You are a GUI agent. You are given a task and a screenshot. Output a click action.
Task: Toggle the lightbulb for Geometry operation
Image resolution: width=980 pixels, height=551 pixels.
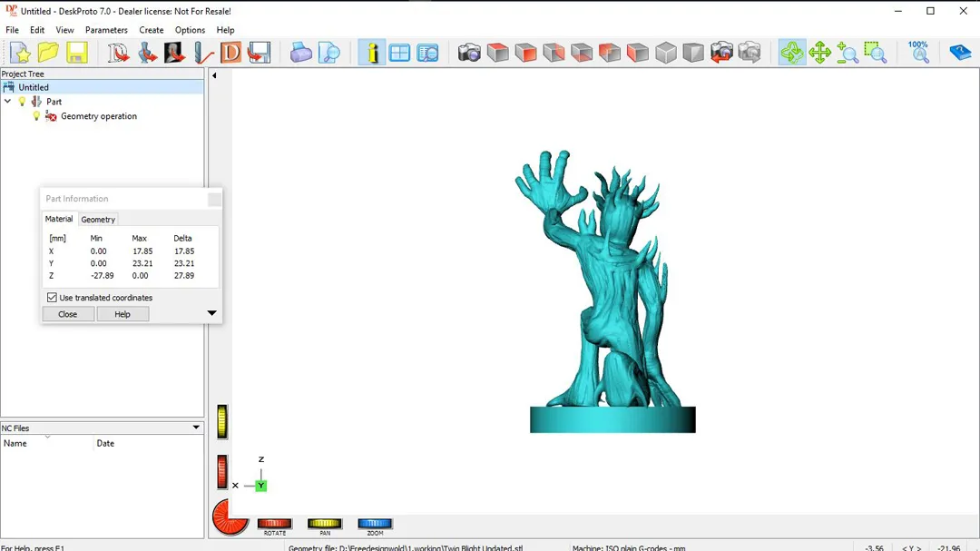[x=36, y=116]
